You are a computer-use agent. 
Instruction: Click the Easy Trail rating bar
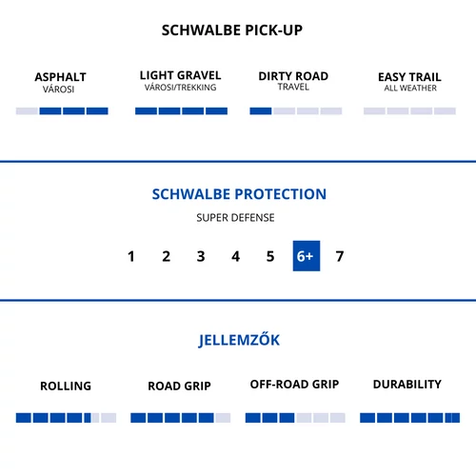[409, 110]
